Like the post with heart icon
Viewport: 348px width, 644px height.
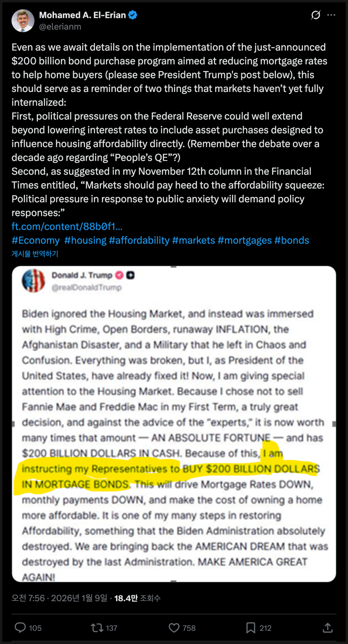(174, 628)
